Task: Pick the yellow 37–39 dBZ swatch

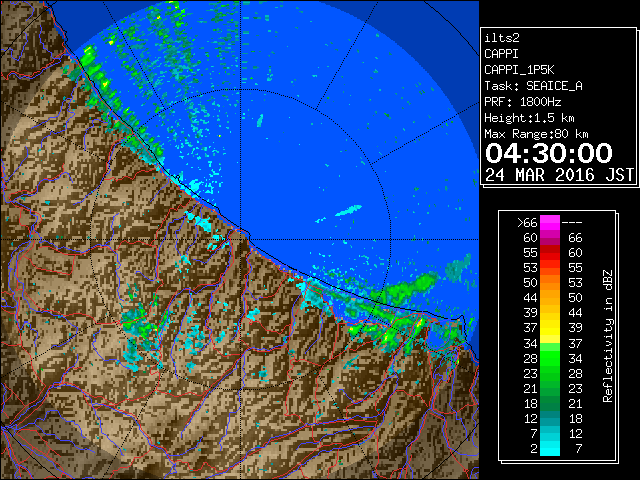Action: (x=550, y=328)
